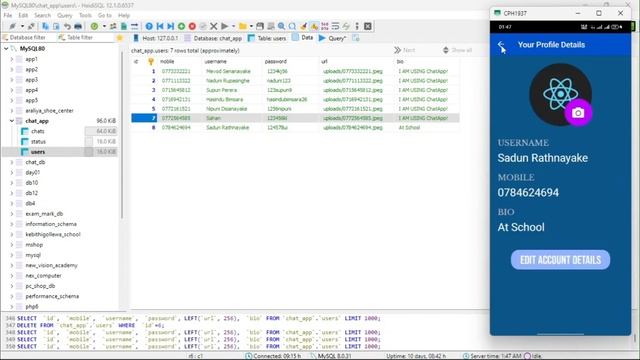
Task: Select the status table in tree
Action: [x=38, y=142]
